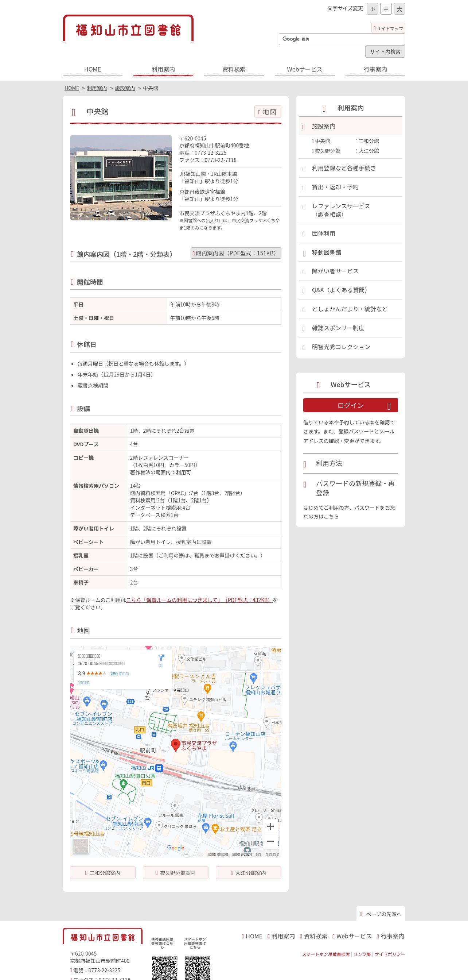This screenshot has height=980, width=468.
Task: Zoom in on the map
Action: (270, 827)
